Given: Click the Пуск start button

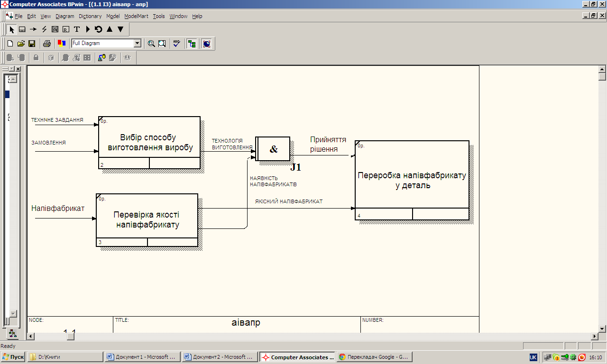Looking at the screenshot, I should point(13,357).
